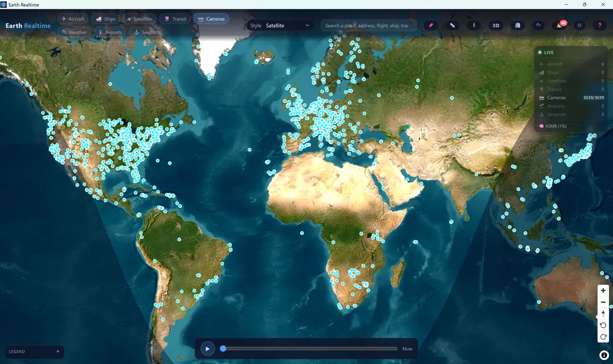The height and width of the screenshot is (364, 613).
Task: Toggle the Transit layer chip
Action: pos(175,19)
